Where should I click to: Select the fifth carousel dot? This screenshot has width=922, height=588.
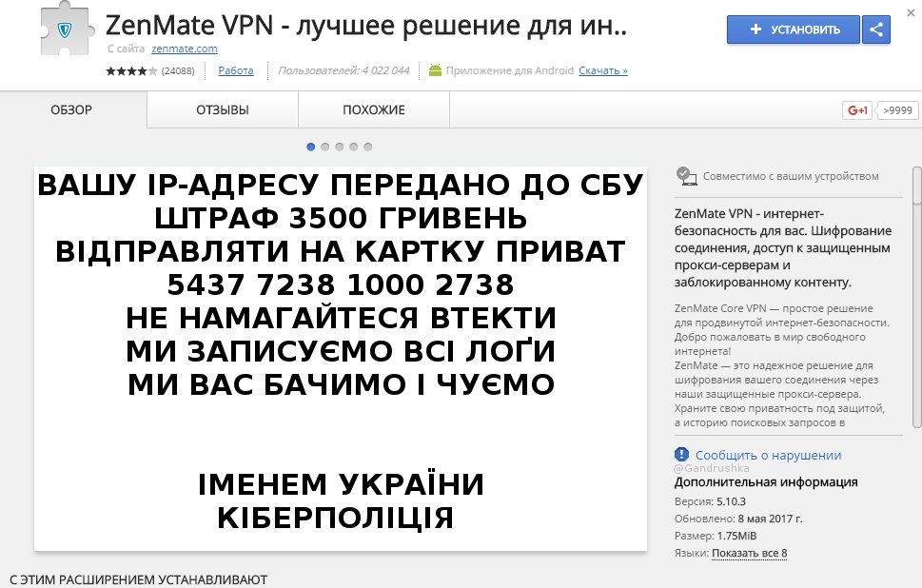pyautogui.click(x=367, y=147)
